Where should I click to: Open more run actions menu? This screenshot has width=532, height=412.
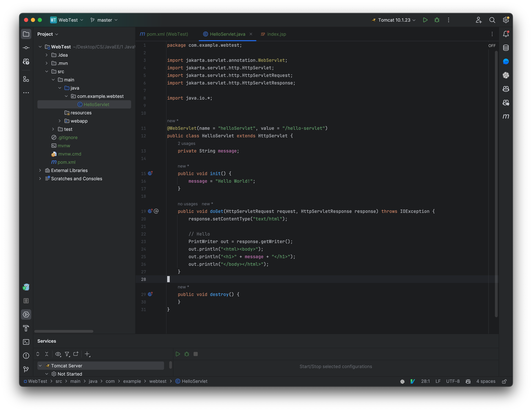(448, 20)
